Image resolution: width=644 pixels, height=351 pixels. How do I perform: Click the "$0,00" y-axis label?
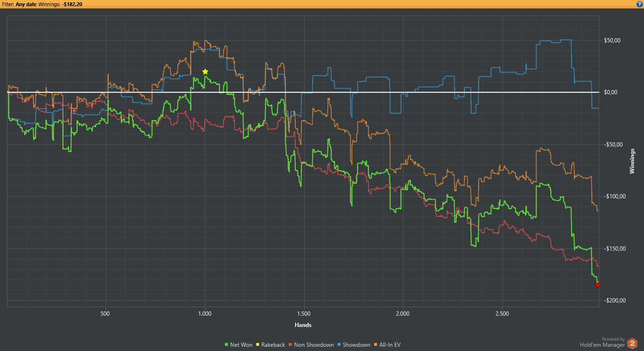point(610,92)
